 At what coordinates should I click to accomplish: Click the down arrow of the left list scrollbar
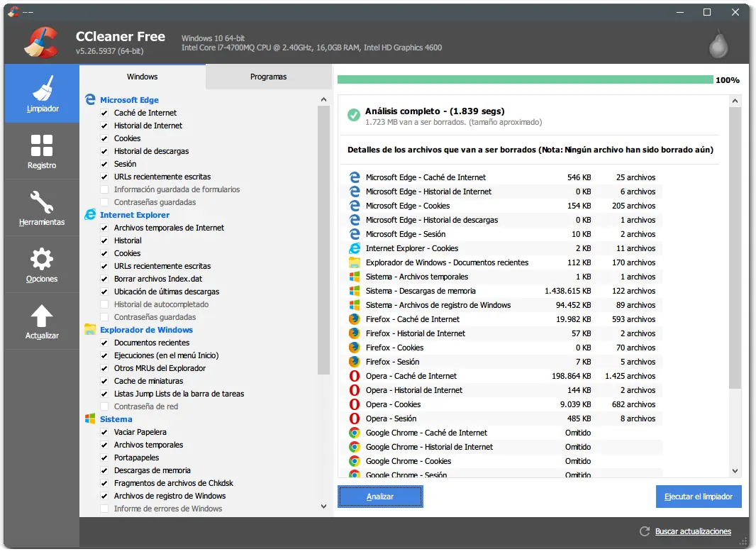(x=323, y=506)
